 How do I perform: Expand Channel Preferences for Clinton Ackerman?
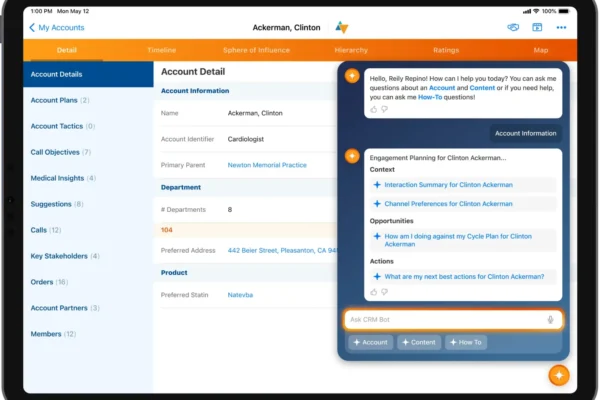coord(463,204)
